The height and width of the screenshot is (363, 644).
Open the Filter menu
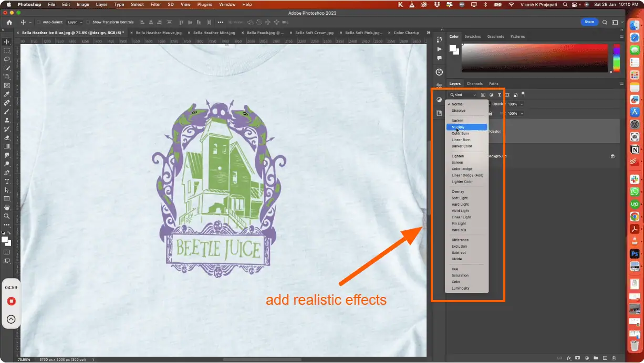[156, 4]
